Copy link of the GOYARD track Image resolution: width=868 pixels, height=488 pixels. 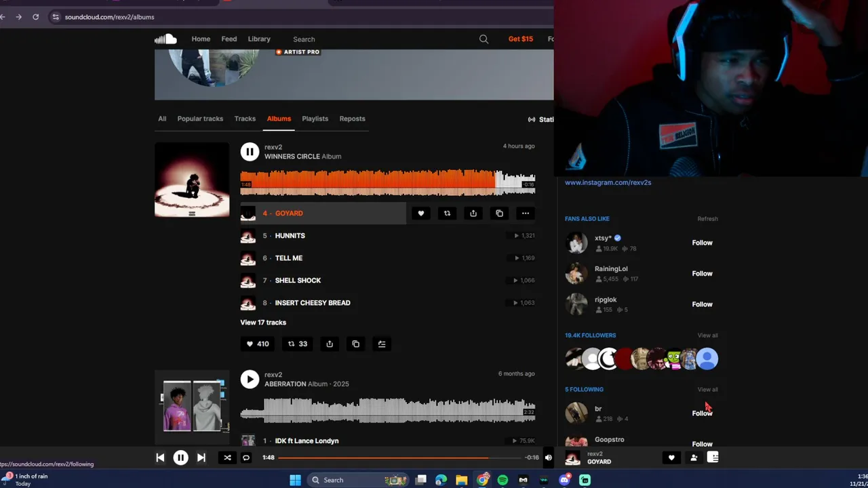point(499,213)
